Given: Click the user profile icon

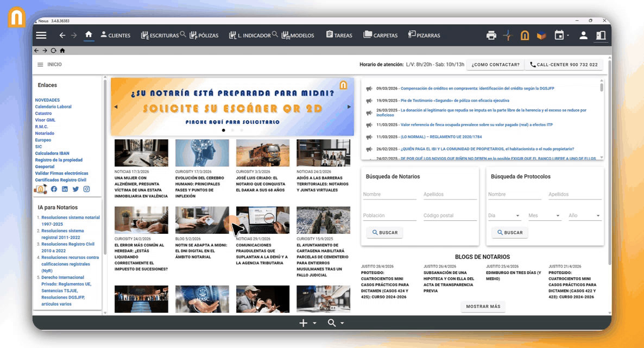Looking at the screenshot, I should (583, 35).
